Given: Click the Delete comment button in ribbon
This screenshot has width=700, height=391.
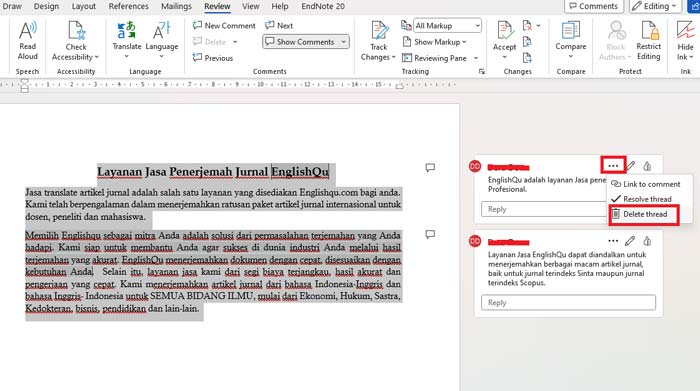Looking at the screenshot, I should coord(209,42).
